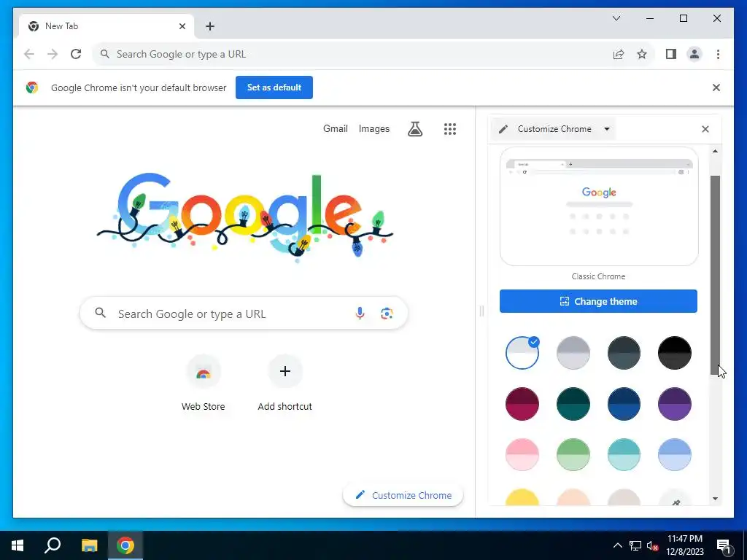Close the New Tab tab
747x560 pixels.
tap(182, 26)
